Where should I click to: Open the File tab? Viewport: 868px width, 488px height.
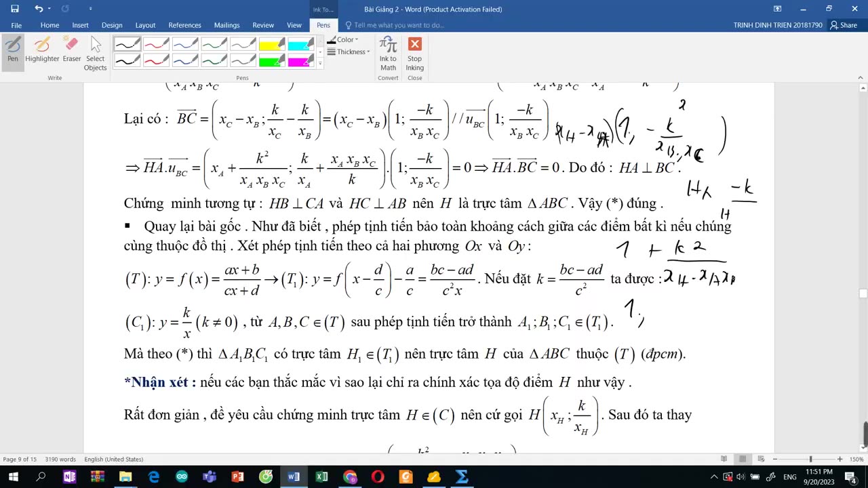[x=16, y=25]
